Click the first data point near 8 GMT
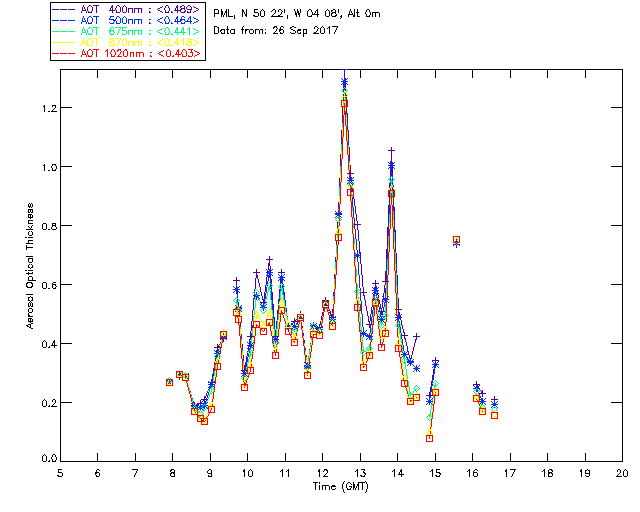 (169, 382)
